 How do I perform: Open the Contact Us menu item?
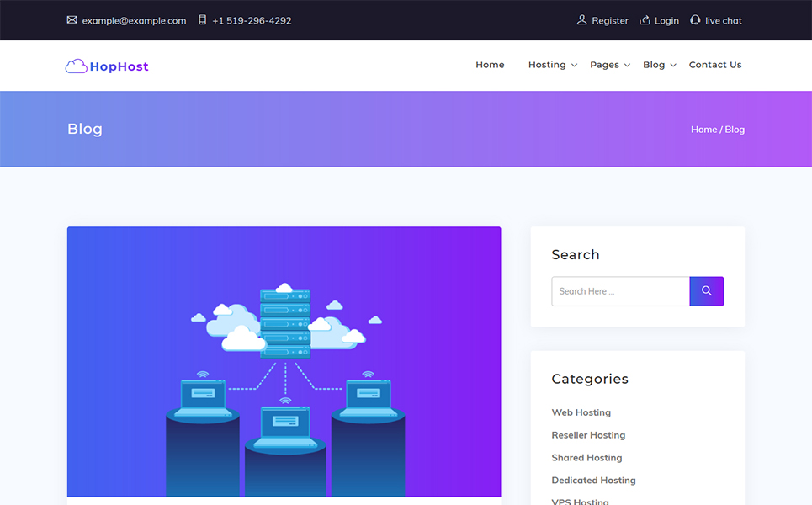[x=714, y=65]
